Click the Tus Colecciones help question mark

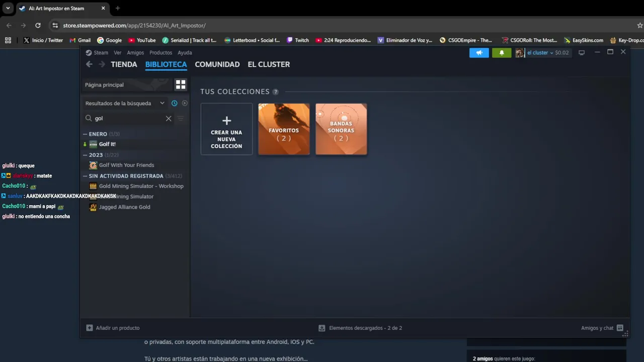tap(275, 92)
